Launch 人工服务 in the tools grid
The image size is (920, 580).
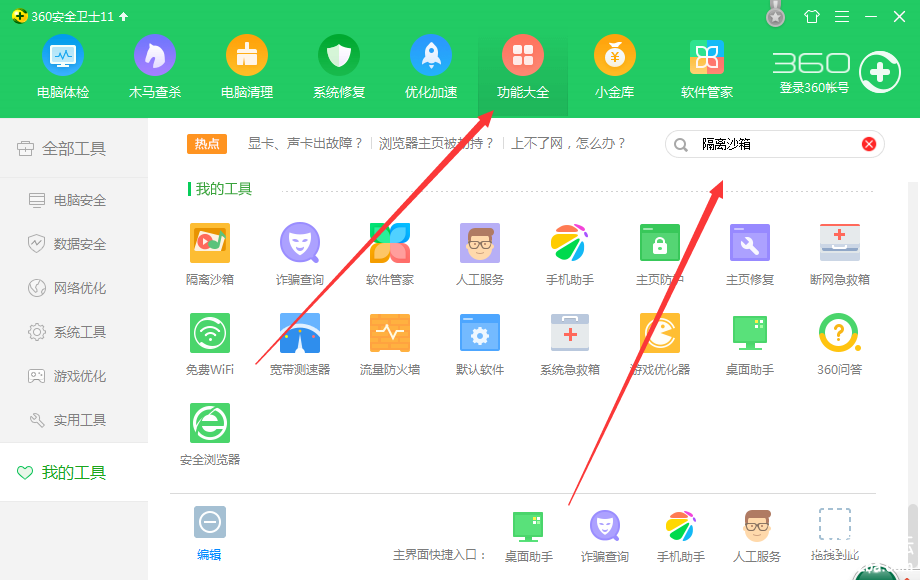480,255
